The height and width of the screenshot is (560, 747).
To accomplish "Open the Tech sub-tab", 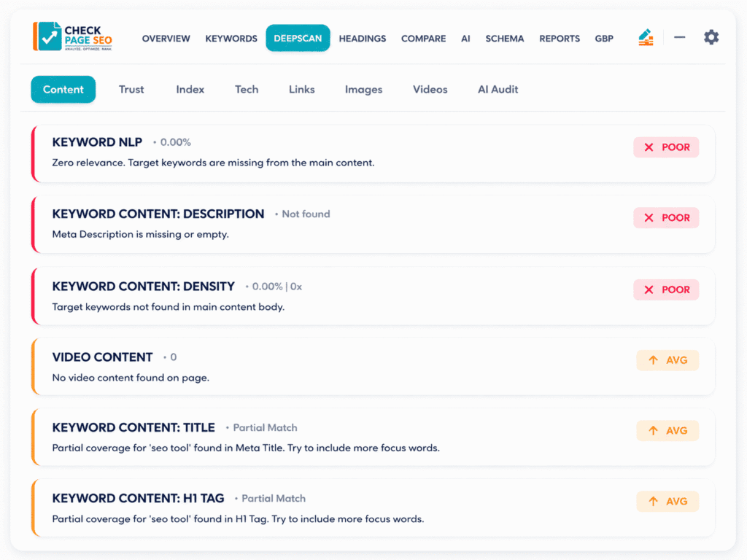I will [247, 90].
